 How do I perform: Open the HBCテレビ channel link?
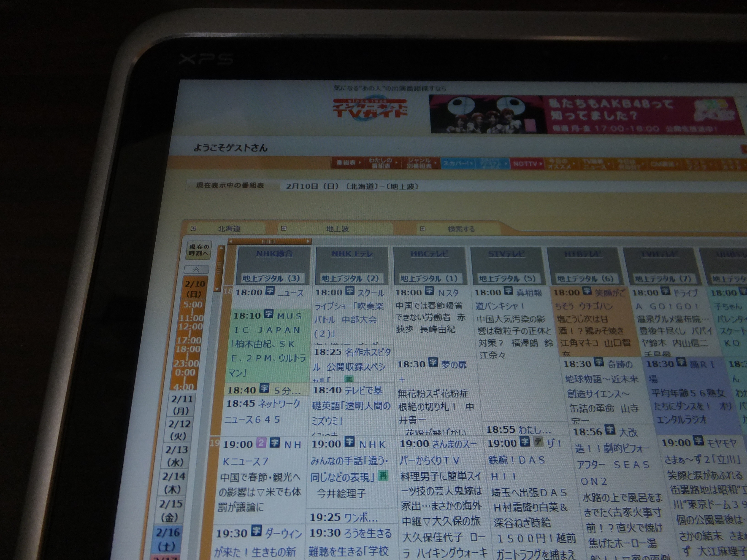(x=429, y=254)
